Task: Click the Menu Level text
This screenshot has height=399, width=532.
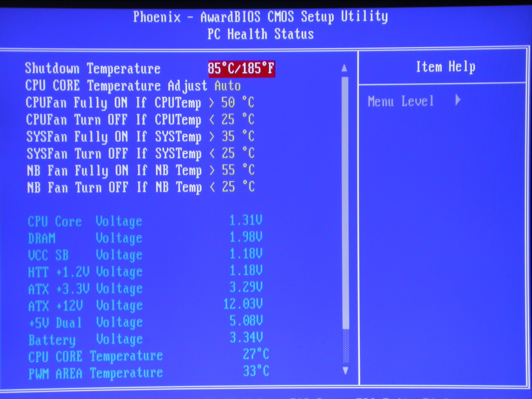Action: tap(401, 101)
